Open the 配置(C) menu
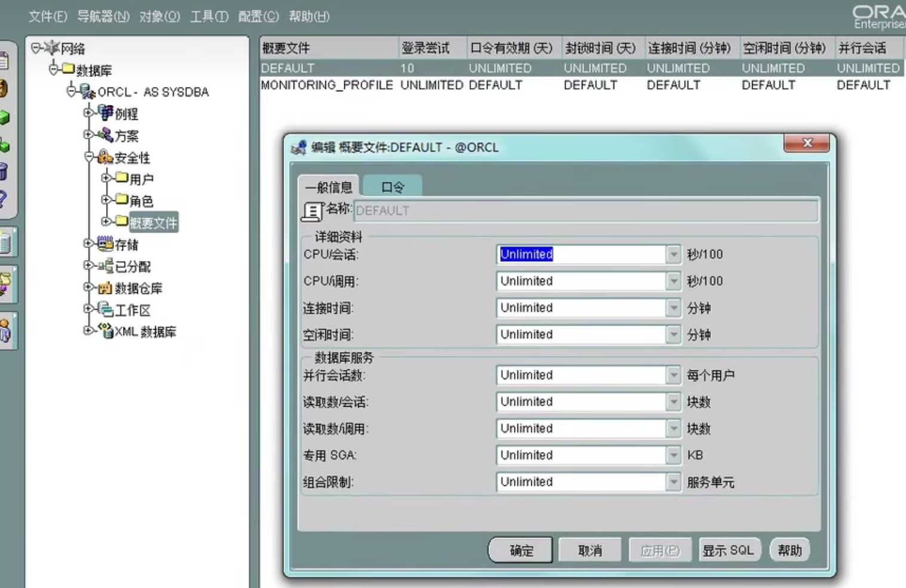The width and height of the screenshot is (906, 588). [x=258, y=16]
